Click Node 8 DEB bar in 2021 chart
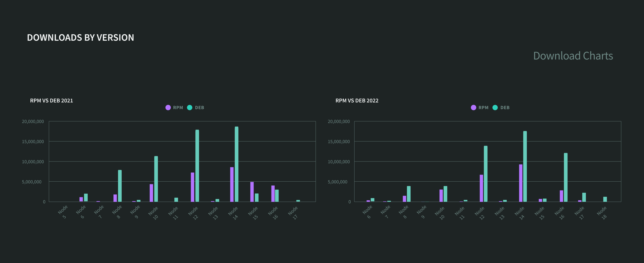Viewport: 644px width, 263px height. 120,186
